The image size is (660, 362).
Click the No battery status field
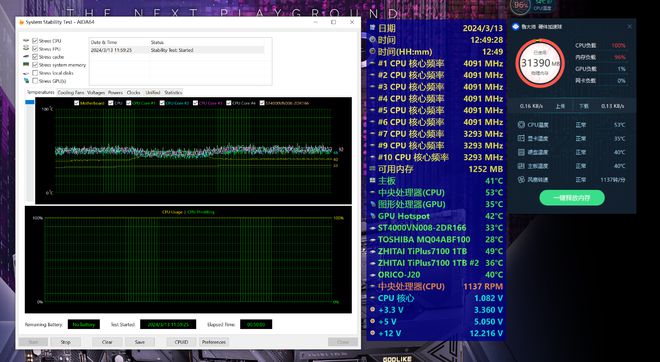(x=84, y=324)
